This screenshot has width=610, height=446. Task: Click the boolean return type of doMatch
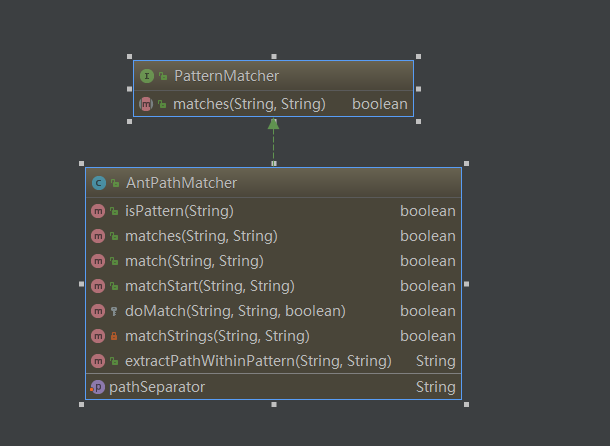[x=428, y=311]
